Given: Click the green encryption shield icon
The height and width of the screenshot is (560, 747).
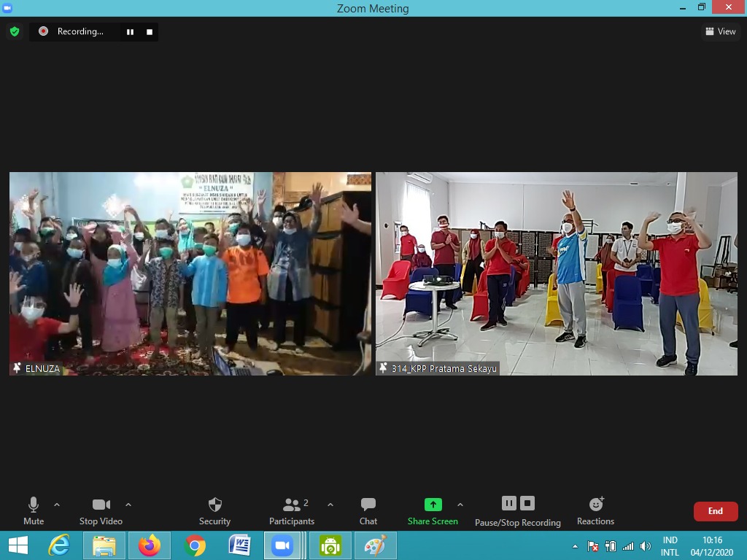Looking at the screenshot, I should [x=14, y=31].
